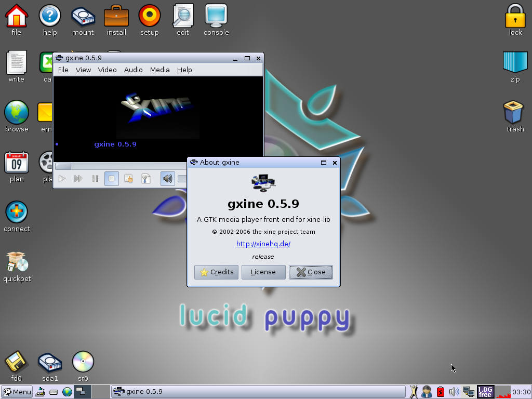Click gxine 0.5.9 taskbar entry
The width and height of the screenshot is (532, 399).
[258, 392]
